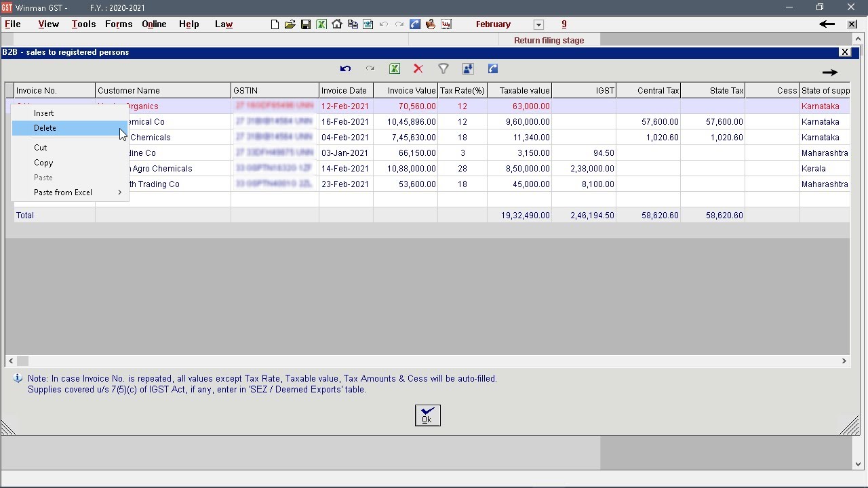Click the vertical scrollbar down arrow
The height and width of the screenshot is (488, 868).
point(858,465)
